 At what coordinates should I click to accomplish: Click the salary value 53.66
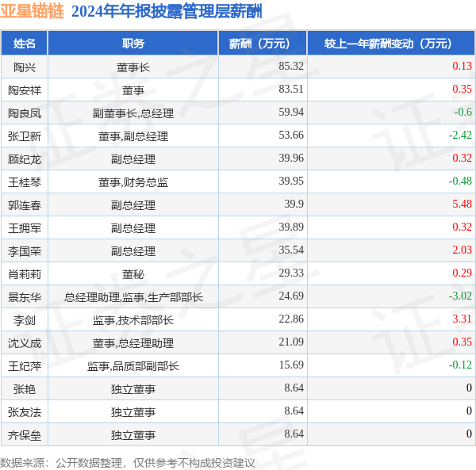[291, 136]
